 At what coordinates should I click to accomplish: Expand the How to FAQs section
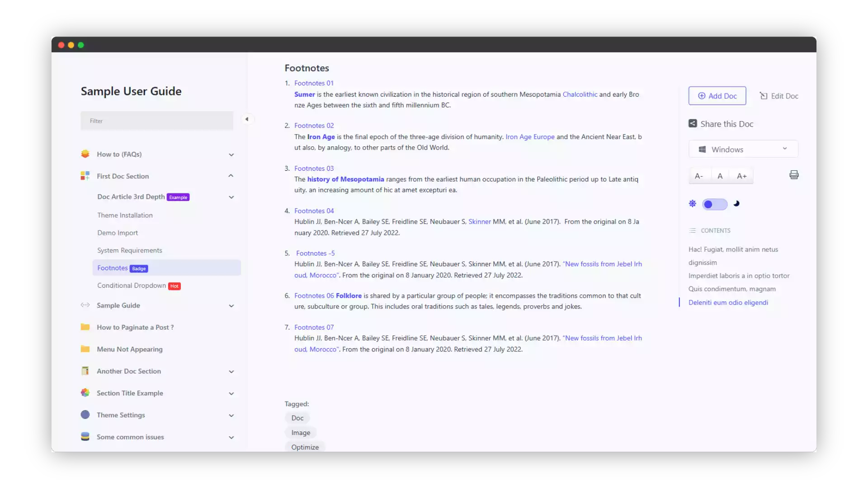(232, 154)
